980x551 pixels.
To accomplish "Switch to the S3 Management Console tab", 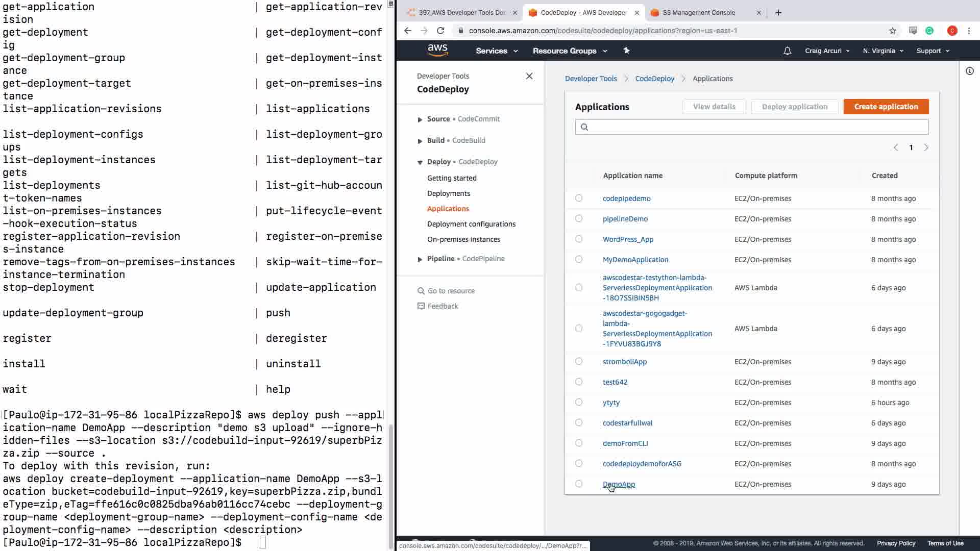I will click(698, 13).
